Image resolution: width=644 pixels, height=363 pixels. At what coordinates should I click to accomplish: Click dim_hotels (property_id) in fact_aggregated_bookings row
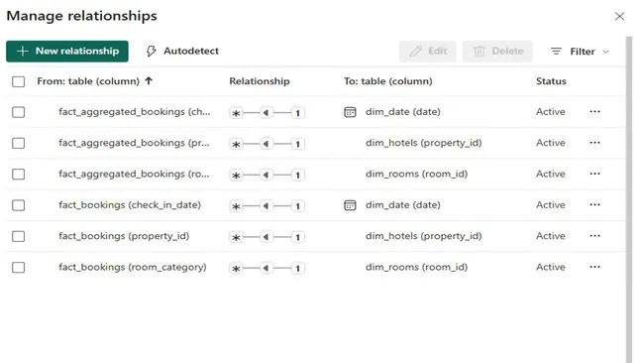[x=423, y=143]
